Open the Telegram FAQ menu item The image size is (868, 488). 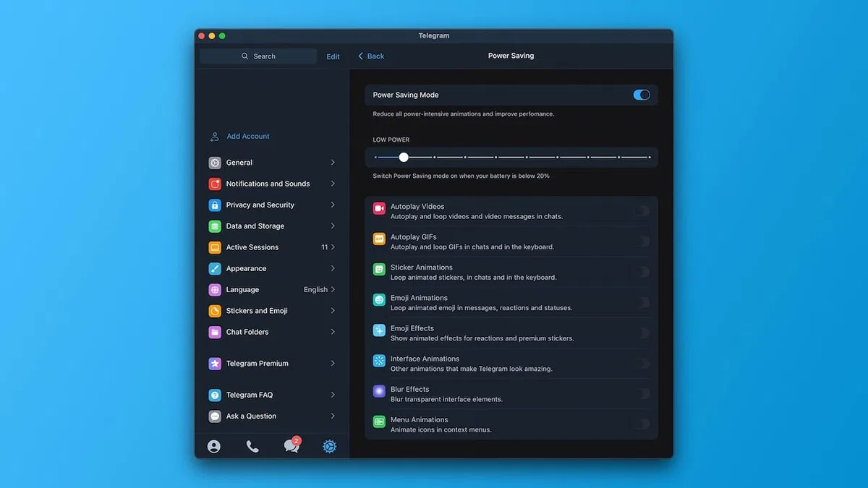272,395
